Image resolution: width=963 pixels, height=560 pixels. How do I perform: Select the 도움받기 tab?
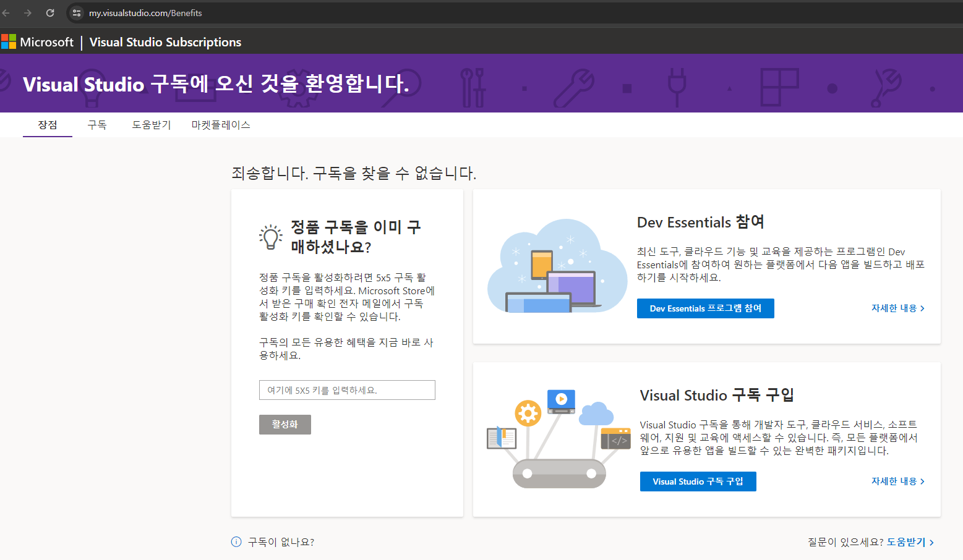coord(151,124)
